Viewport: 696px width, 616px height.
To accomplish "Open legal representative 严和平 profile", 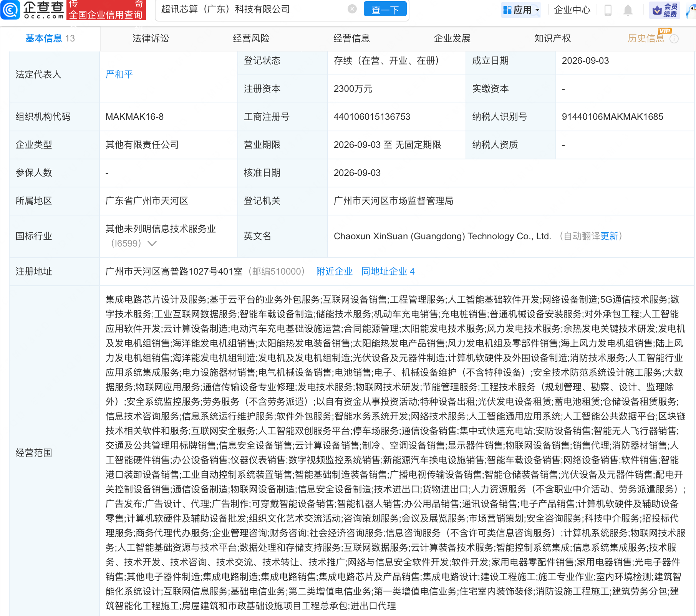I will click(x=119, y=75).
